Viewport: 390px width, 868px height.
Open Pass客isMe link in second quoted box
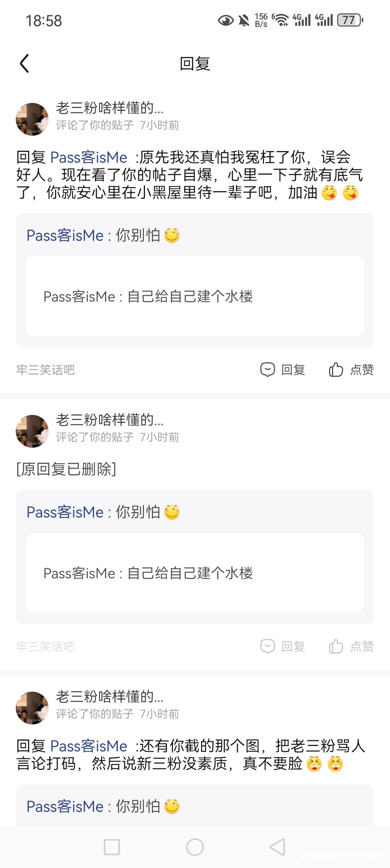click(65, 512)
